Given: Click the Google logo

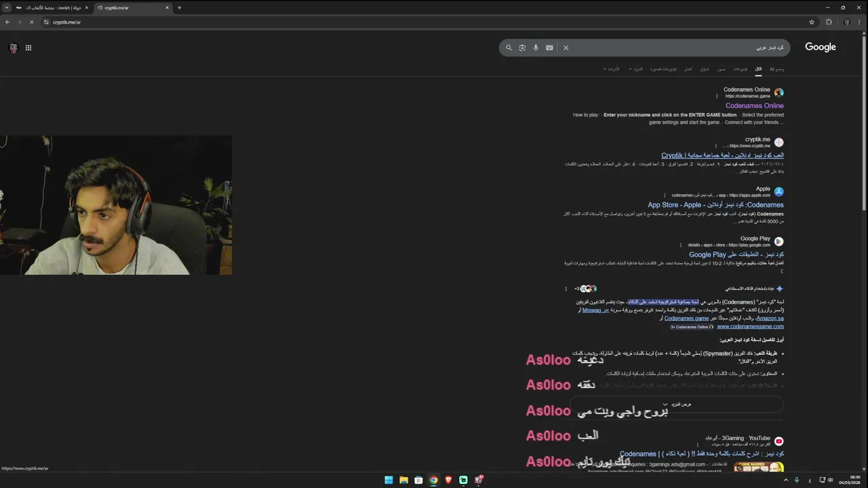Looking at the screenshot, I should coord(821,47).
